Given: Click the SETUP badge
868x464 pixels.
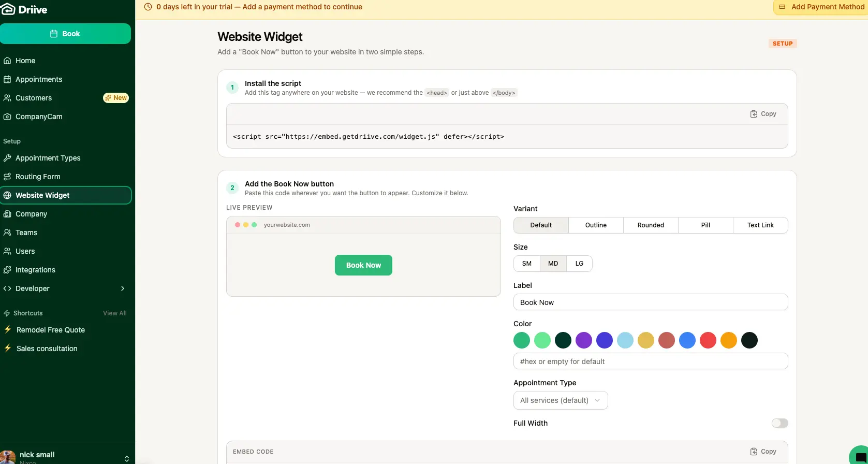Looking at the screenshot, I should pyautogui.click(x=783, y=44).
